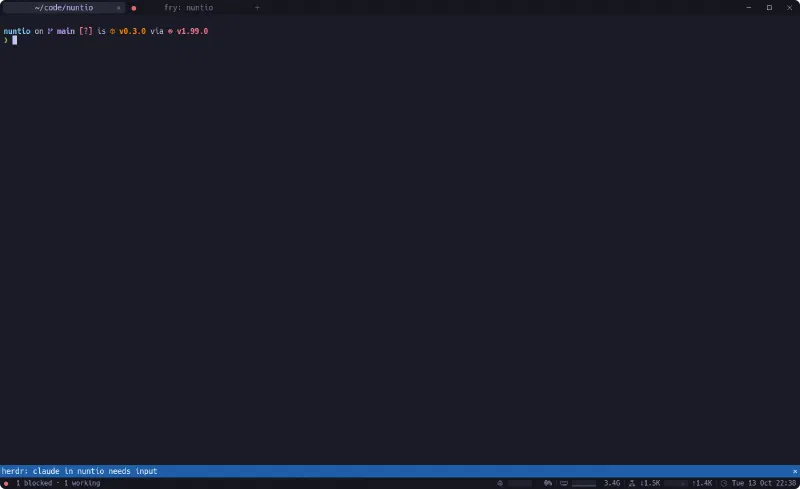Click the CPU usage bar in status bar
Screen dimensions: 800x489
[x=520, y=483]
